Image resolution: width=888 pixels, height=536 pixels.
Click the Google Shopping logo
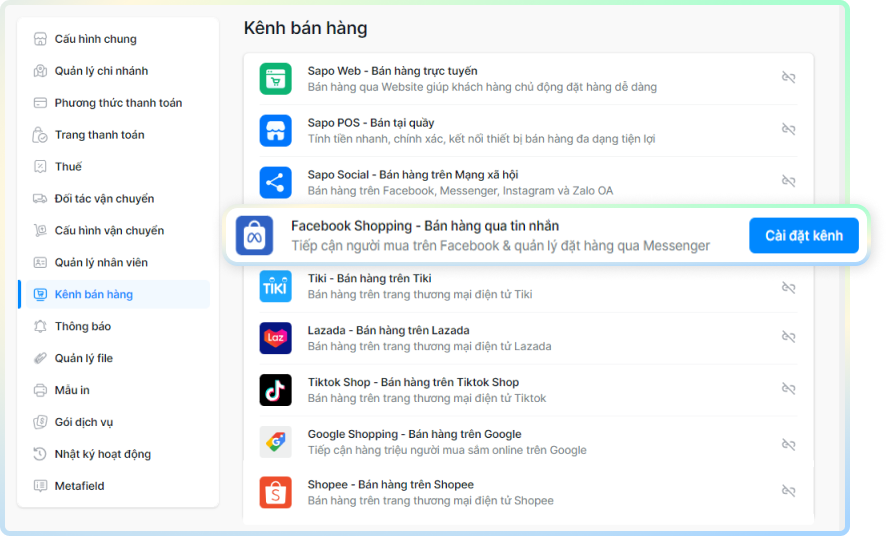click(276, 442)
